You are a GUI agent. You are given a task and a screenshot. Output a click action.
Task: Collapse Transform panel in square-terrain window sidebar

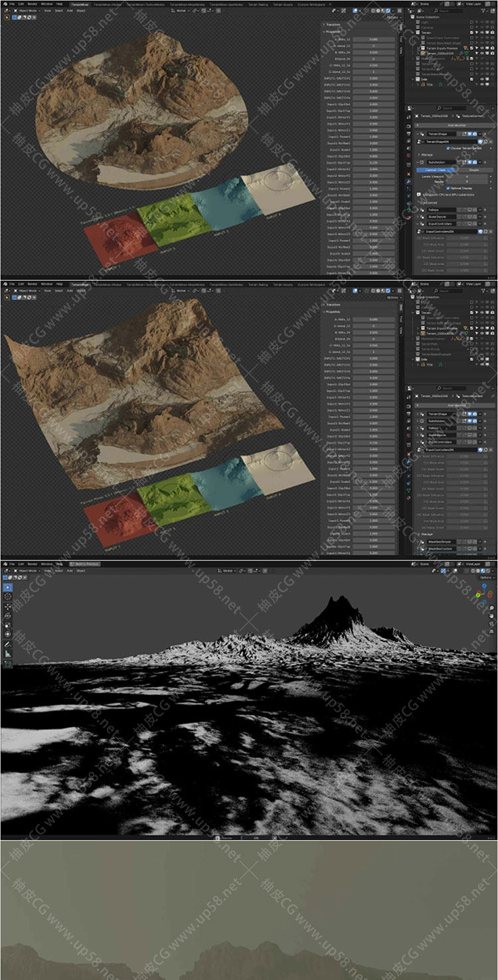(x=332, y=305)
